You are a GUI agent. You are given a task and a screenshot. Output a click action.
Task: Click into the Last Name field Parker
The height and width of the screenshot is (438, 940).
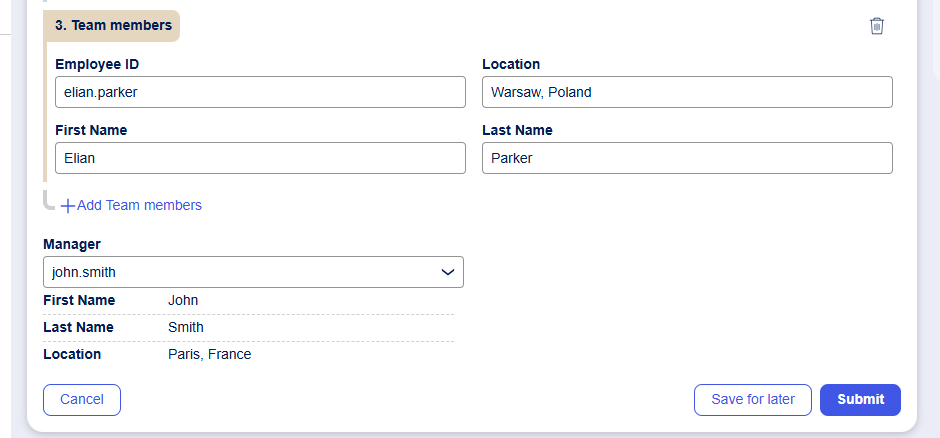(687, 158)
